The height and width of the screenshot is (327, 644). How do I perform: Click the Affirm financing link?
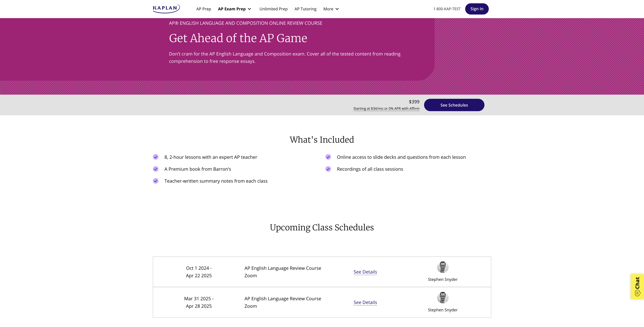(x=386, y=109)
